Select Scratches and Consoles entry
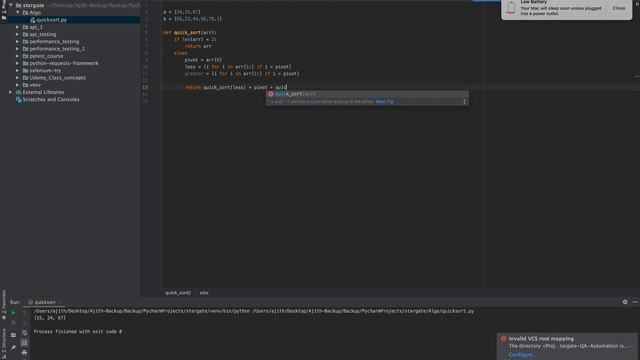The width and height of the screenshot is (640, 360). click(x=51, y=100)
